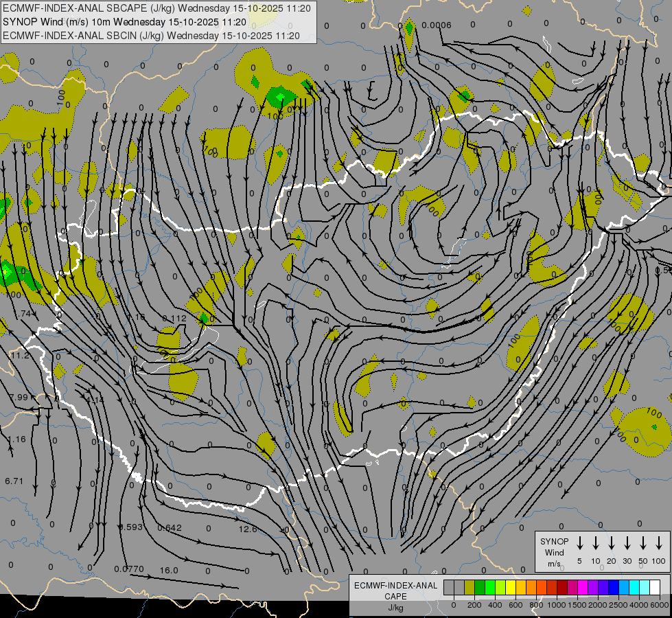The image size is (672, 618).
Task: Click the 400 tick label on color scale
Action: 495,605
